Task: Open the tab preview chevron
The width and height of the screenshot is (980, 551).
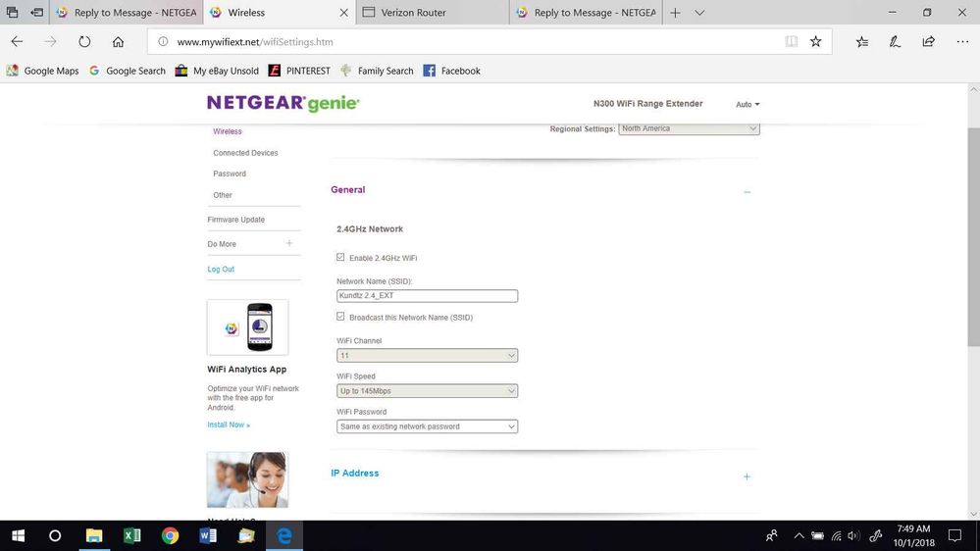Action: pos(699,13)
